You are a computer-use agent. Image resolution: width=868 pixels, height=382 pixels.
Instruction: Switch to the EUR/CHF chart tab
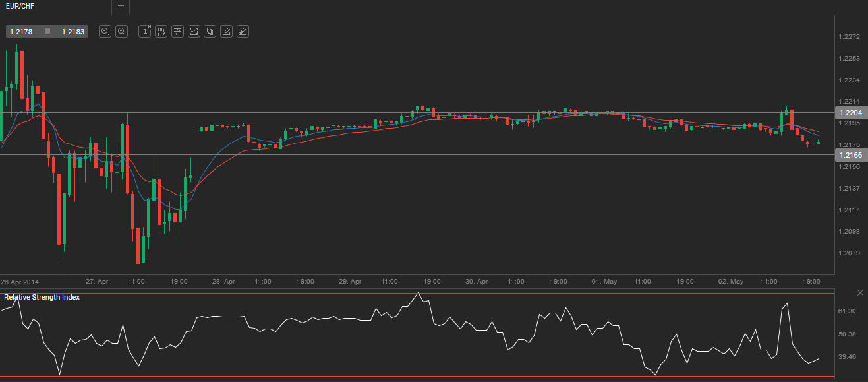19,6
